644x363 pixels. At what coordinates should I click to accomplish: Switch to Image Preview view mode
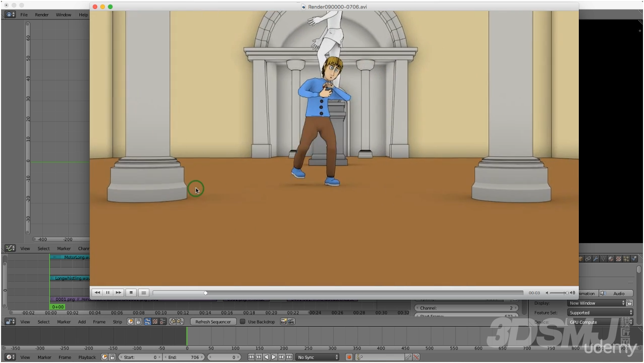pyautogui.click(x=155, y=321)
